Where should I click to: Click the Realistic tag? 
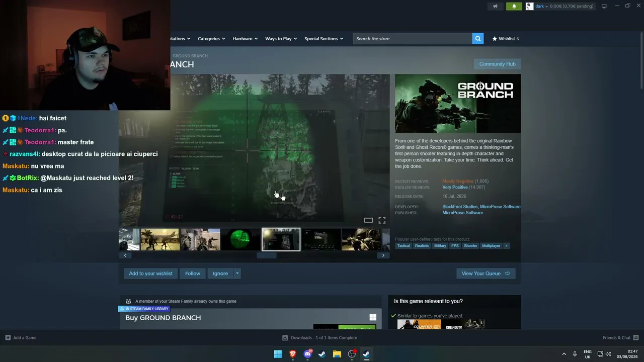pos(422,246)
